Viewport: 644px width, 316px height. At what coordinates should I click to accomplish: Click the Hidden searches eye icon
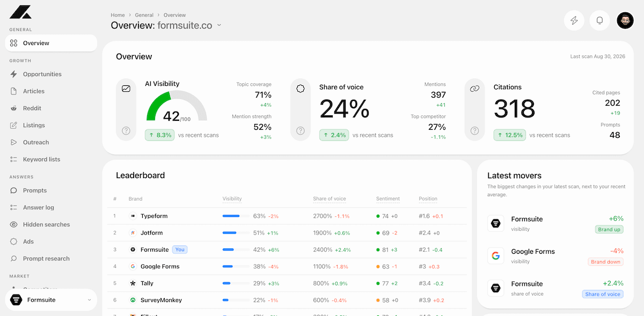[13, 224]
